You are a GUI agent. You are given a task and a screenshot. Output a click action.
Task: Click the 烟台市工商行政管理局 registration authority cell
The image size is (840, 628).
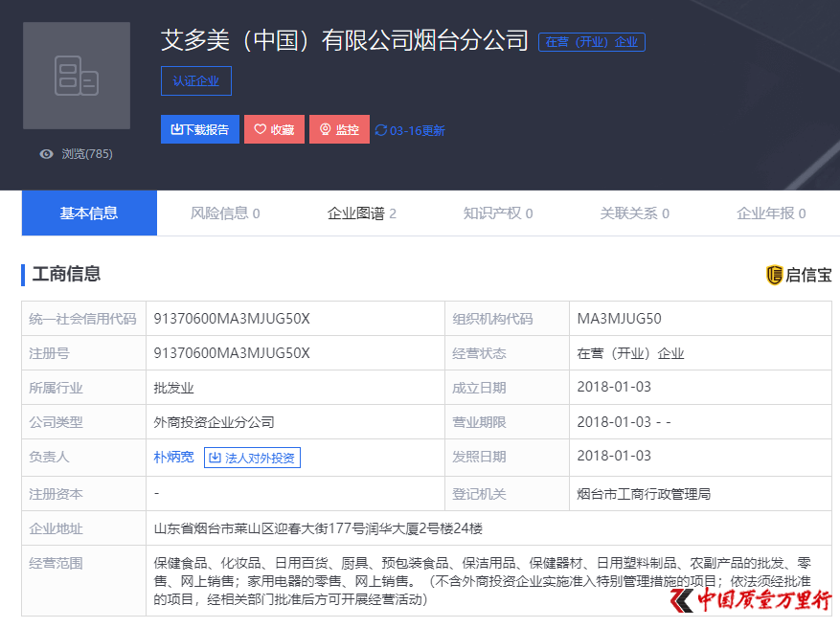[700, 494]
